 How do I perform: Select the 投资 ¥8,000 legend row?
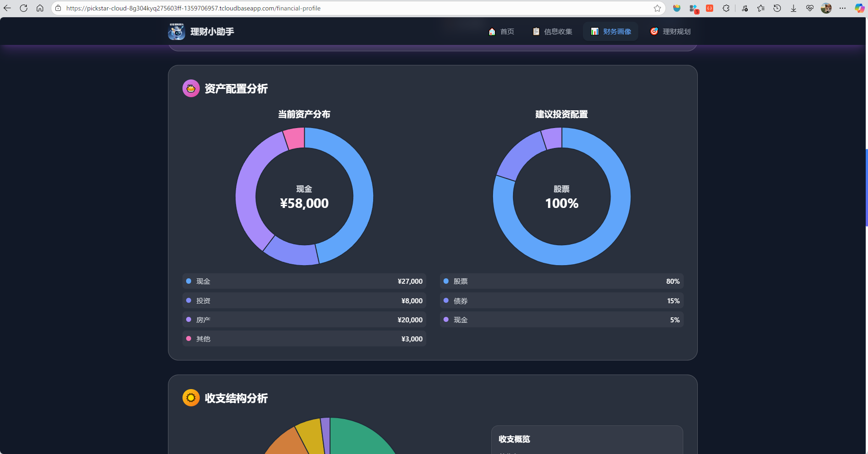(304, 301)
